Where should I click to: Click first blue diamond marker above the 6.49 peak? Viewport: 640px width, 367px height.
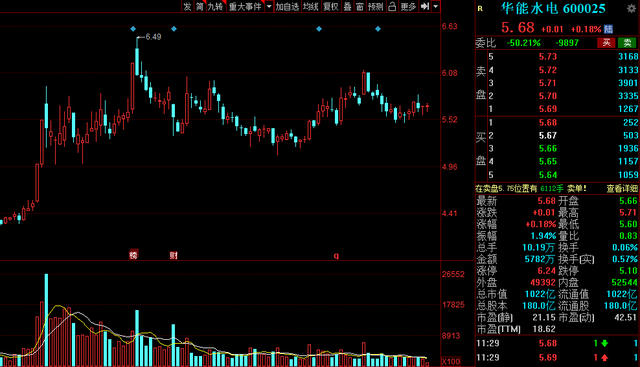click(133, 29)
